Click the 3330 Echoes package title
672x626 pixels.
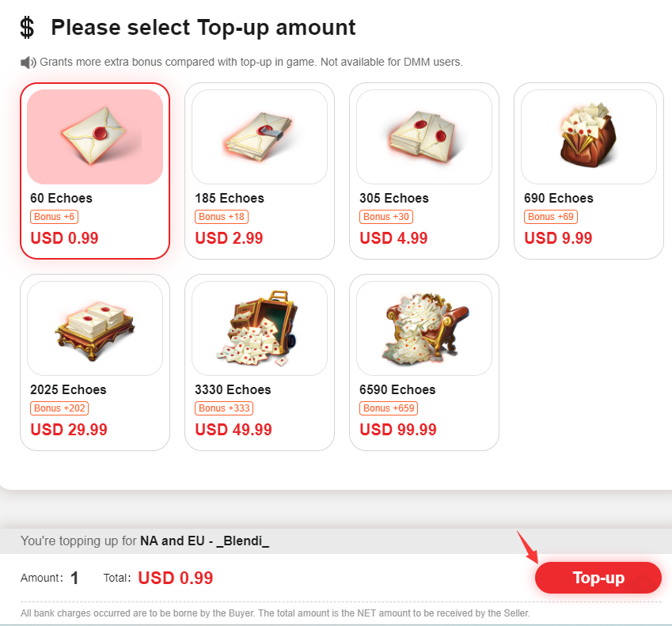click(233, 389)
